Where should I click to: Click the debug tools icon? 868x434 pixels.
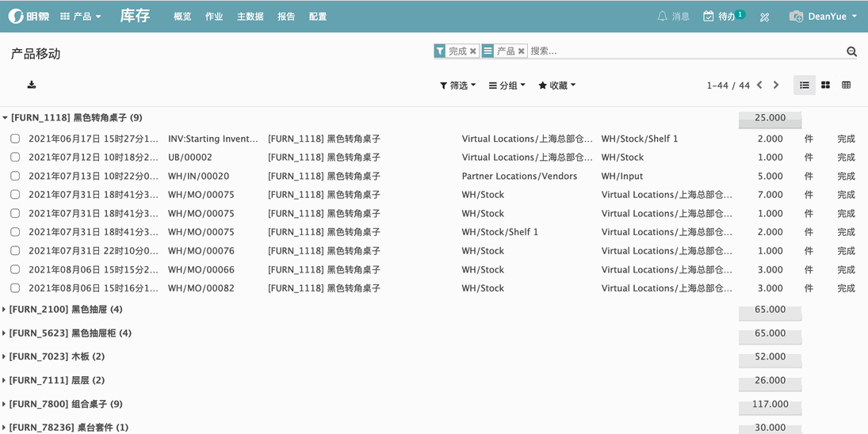coord(764,17)
